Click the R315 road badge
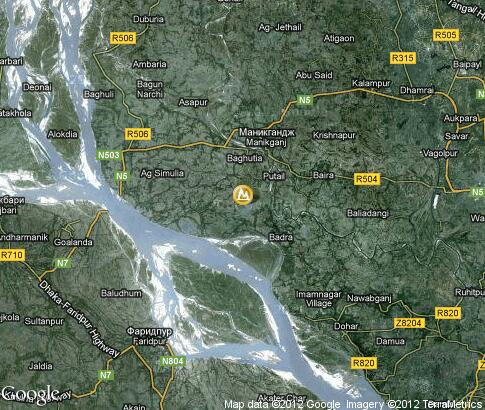 point(403,58)
